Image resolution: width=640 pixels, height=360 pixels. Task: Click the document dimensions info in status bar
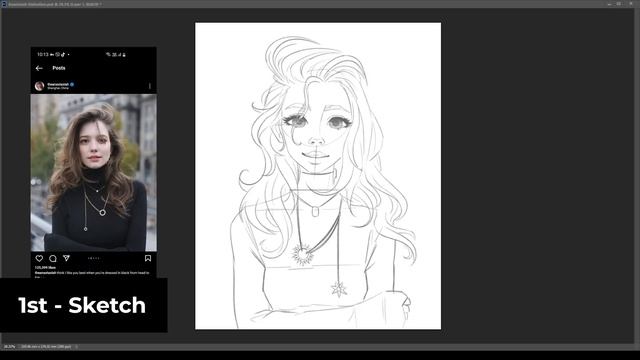click(46, 347)
